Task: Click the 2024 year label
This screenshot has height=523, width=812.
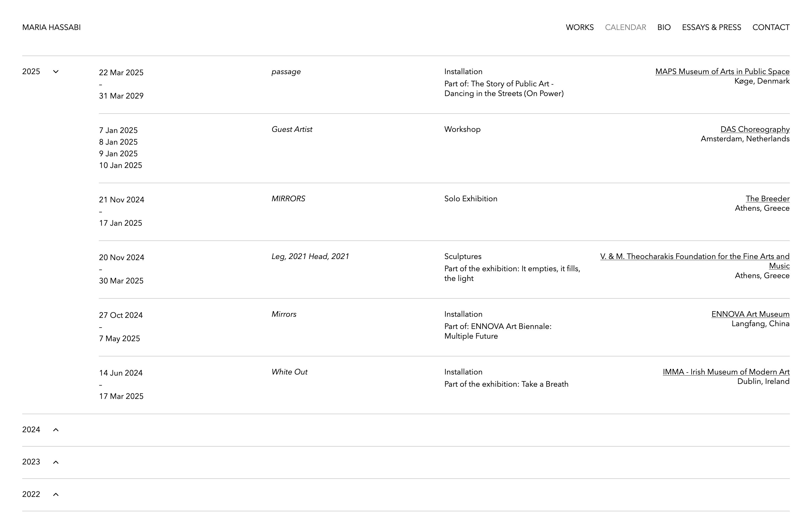Action: 31,430
